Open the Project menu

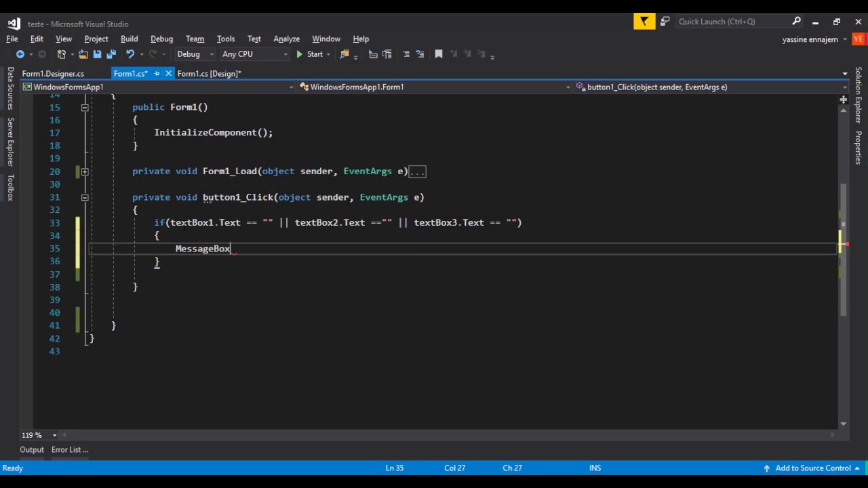point(96,39)
